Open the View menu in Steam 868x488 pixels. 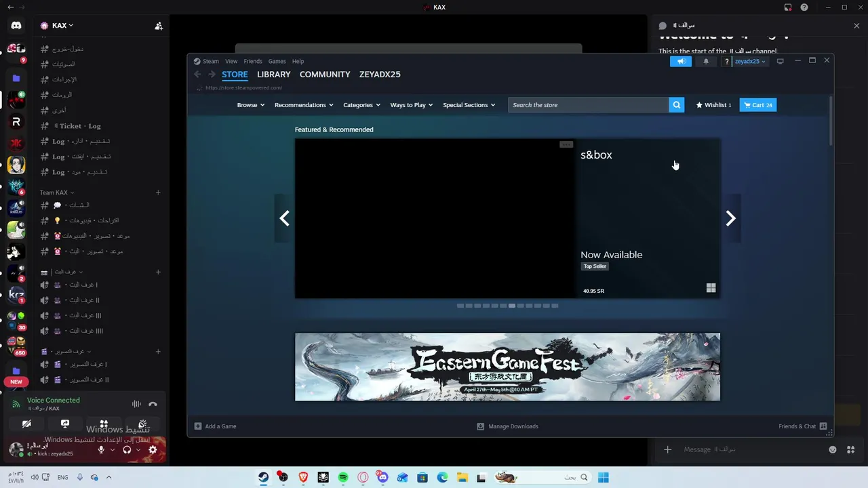pyautogui.click(x=231, y=62)
